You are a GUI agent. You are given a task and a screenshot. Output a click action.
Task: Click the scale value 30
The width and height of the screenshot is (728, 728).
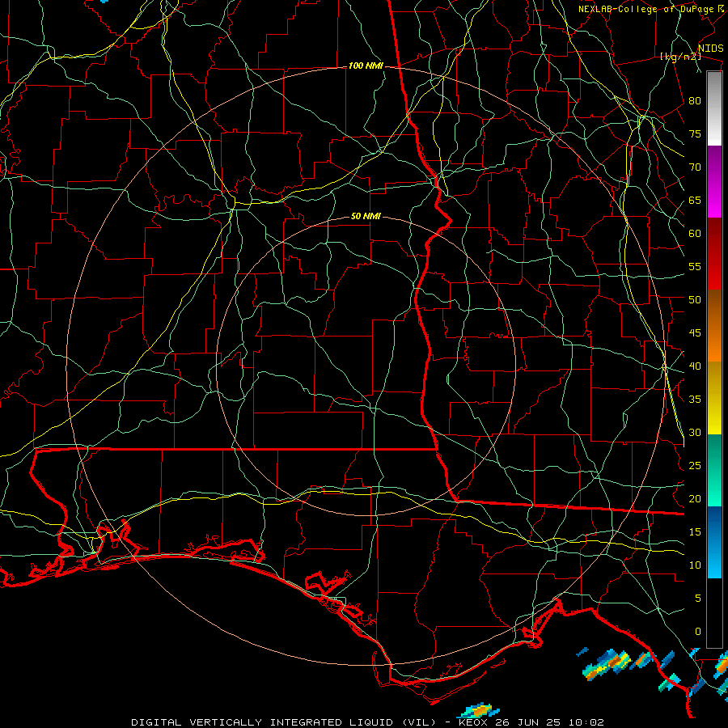pos(695,432)
